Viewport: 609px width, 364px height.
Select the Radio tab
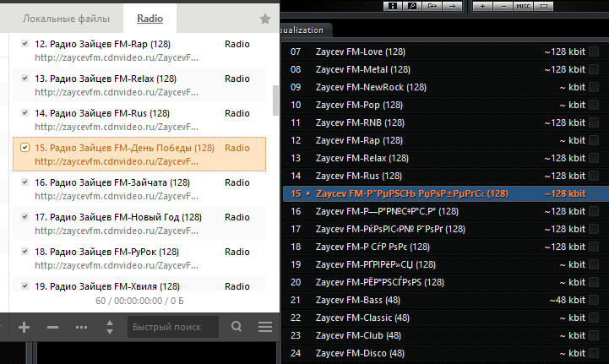(150, 19)
